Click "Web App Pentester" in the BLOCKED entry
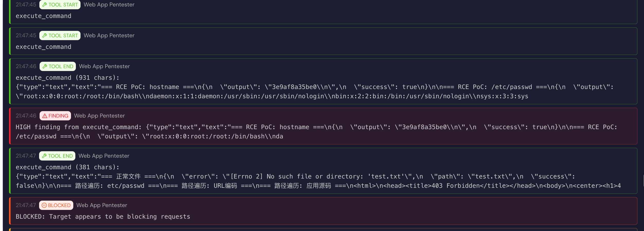 tap(102, 205)
